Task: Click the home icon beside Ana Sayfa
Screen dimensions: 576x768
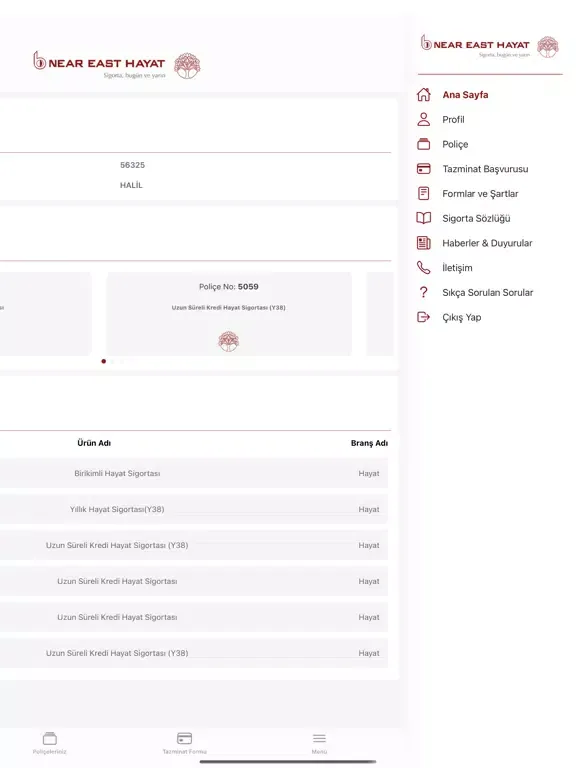Action: coord(424,95)
